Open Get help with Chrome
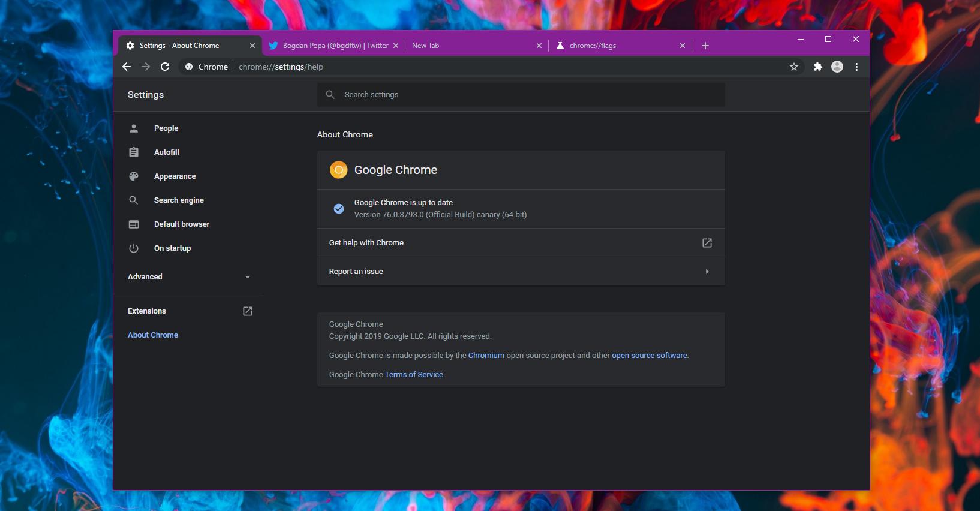This screenshot has height=511, width=980. pyautogui.click(x=521, y=243)
